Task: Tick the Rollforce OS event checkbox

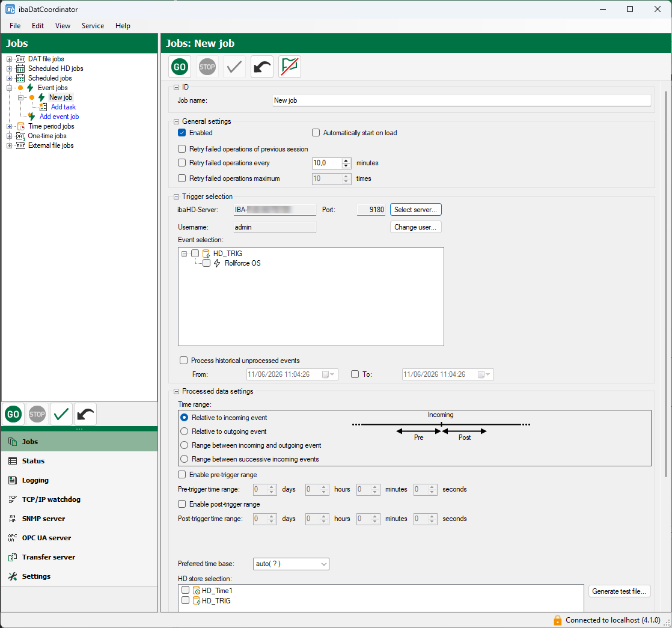Action: pos(207,263)
